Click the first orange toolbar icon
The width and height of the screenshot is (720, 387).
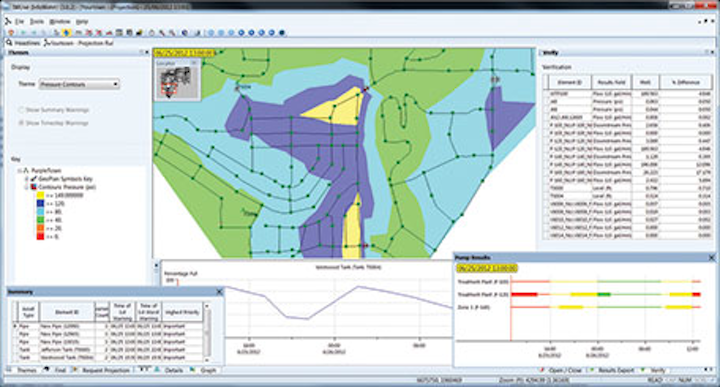11,33
